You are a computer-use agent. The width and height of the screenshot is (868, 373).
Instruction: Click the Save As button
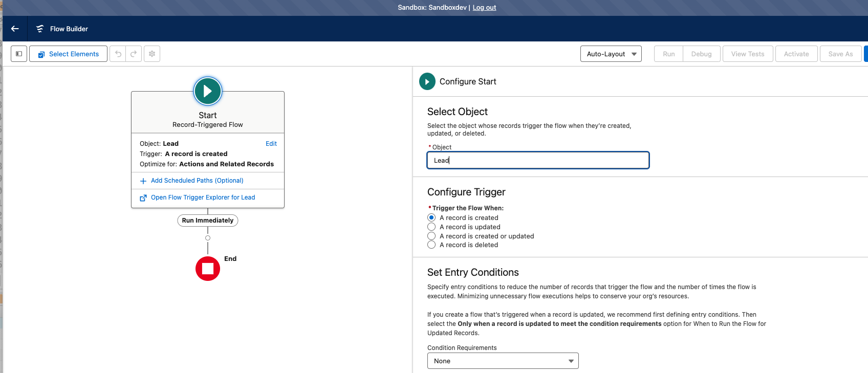(x=840, y=54)
